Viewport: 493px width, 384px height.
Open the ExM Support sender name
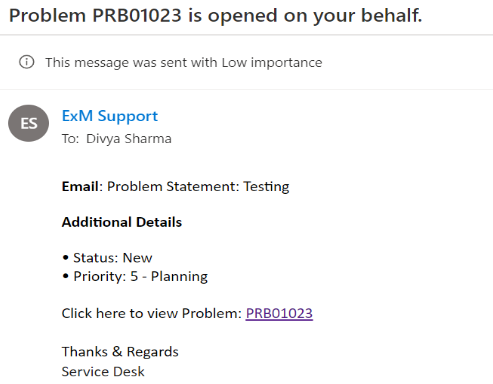[x=110, y=116]
